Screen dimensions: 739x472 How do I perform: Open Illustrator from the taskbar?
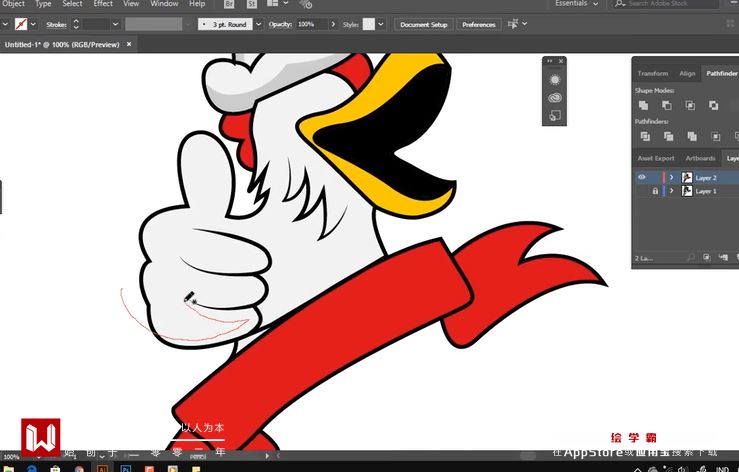pyautogui.click(x=102, y=468)
